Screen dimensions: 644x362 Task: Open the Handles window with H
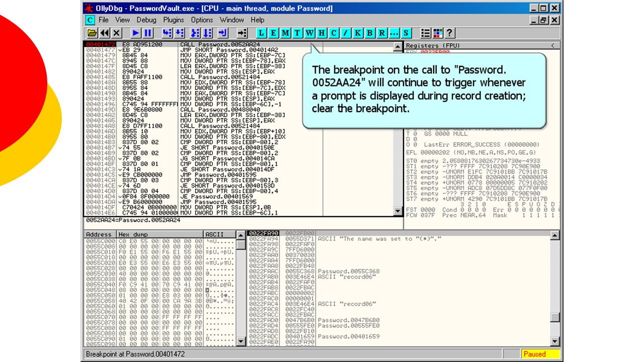(x=322, y=33)
